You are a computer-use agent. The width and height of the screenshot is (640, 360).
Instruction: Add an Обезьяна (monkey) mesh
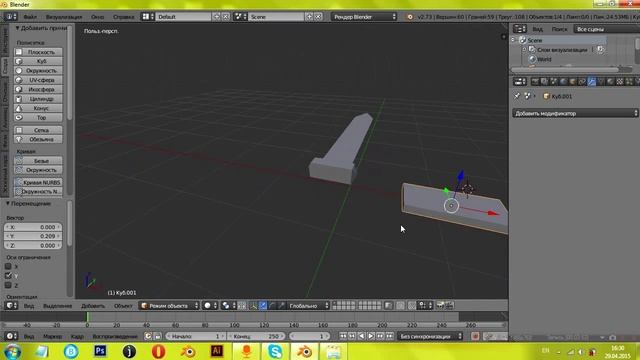pyautogui.click(x=38, y=139)
